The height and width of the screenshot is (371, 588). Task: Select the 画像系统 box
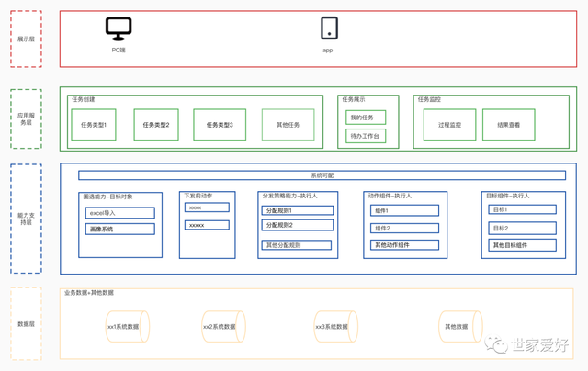[120, 229]
